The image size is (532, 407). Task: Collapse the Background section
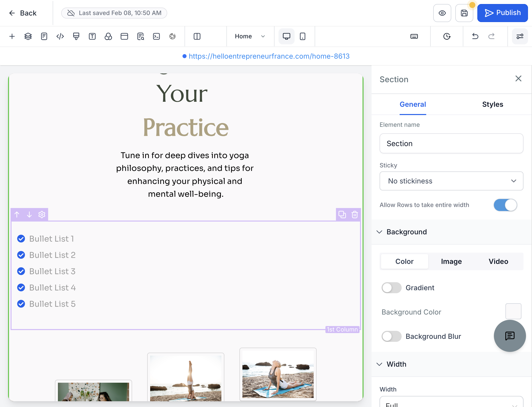click(x=452, y=232)
